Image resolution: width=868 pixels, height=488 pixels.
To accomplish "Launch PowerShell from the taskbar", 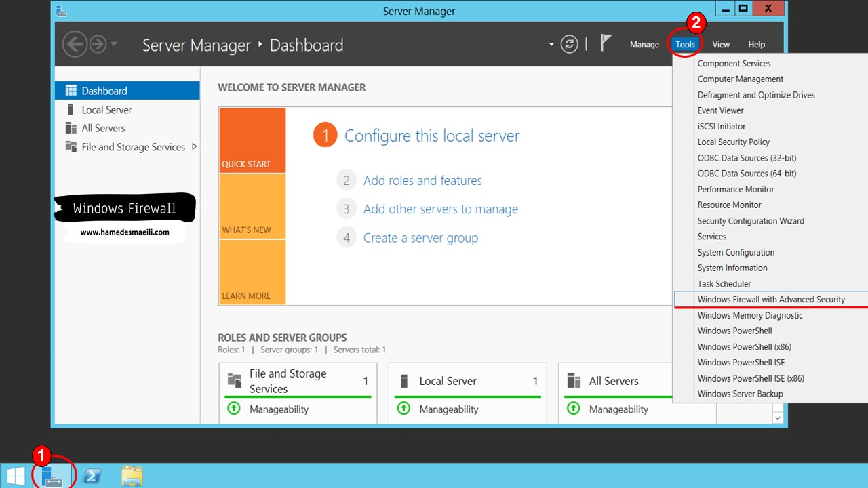I will pos(92,476).
